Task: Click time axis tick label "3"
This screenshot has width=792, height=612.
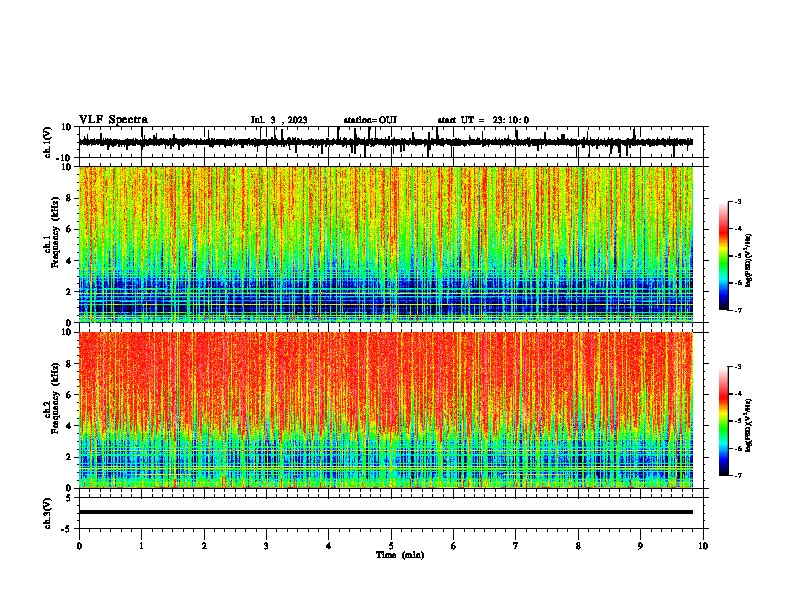Action: click(266, 546)
